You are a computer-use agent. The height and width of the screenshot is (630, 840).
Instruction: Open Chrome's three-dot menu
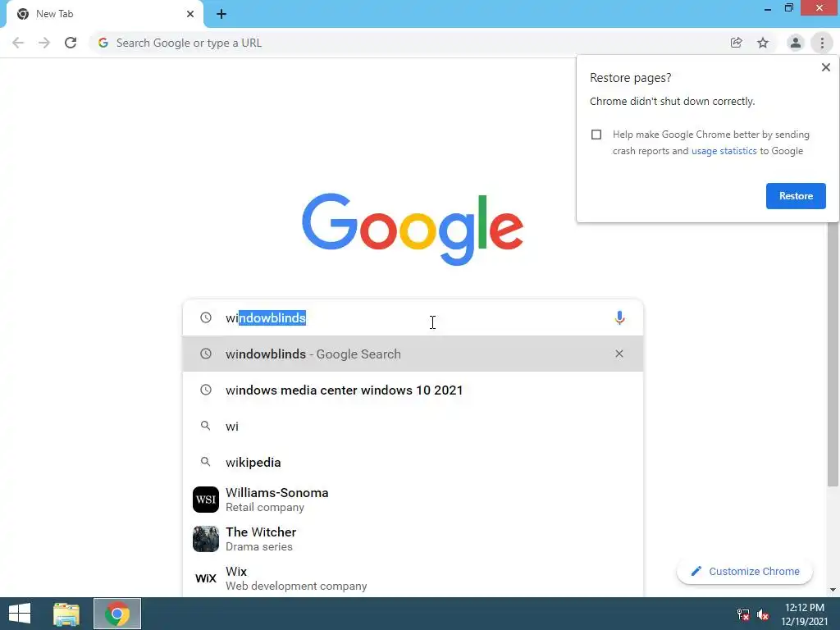pos(822,43)
